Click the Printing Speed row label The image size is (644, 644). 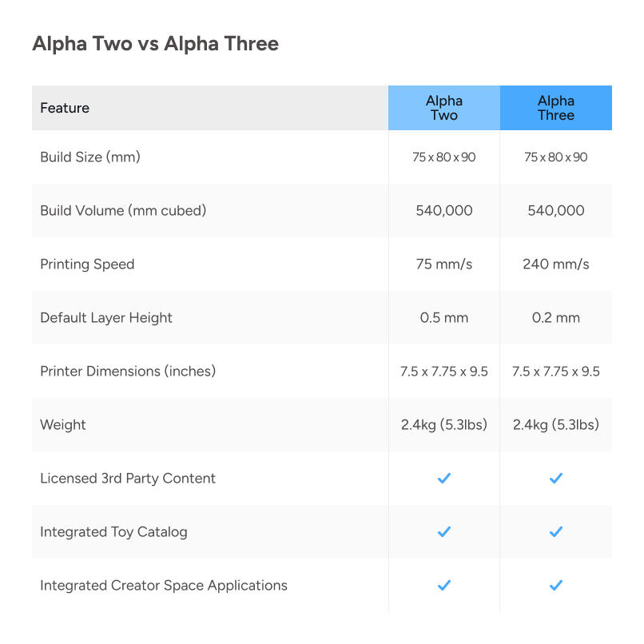coord(87,264)
